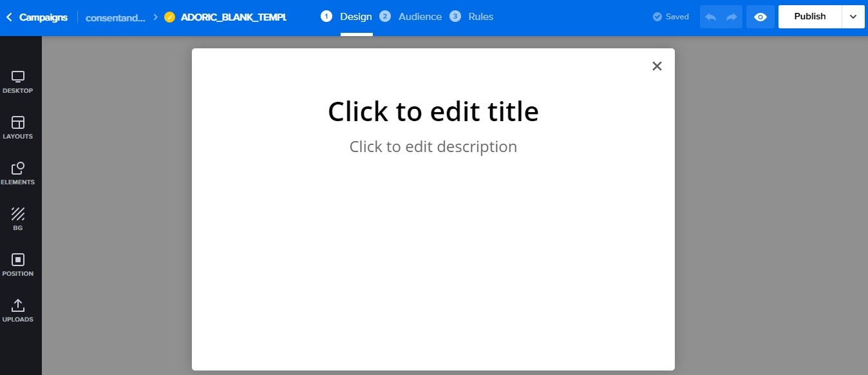Click the Publish button
This screenshot has width=868, height=375.
pyautogui.click(x=809, y=16)
